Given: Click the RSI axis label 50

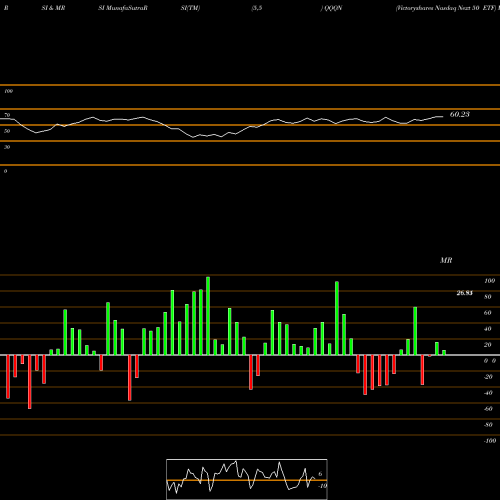Looking at the screenshot, I should coord(7,131).
